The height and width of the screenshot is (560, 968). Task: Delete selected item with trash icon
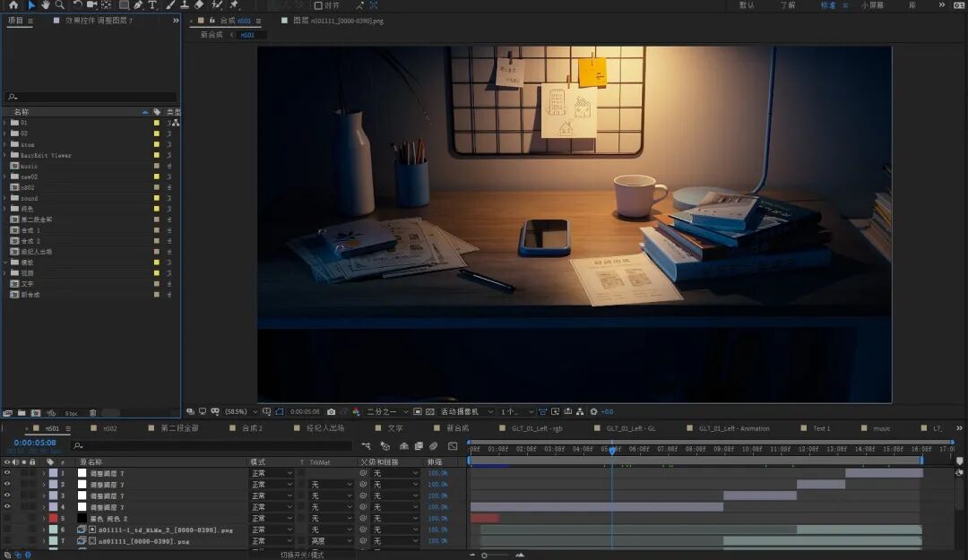(x=92, y=413)
